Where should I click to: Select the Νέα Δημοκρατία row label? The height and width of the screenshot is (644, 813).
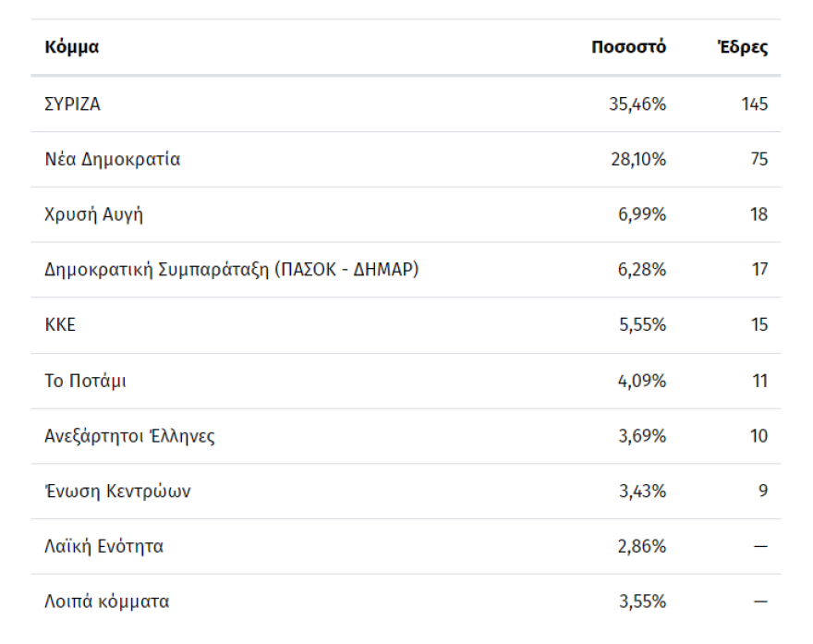click(x=113, y=160)
